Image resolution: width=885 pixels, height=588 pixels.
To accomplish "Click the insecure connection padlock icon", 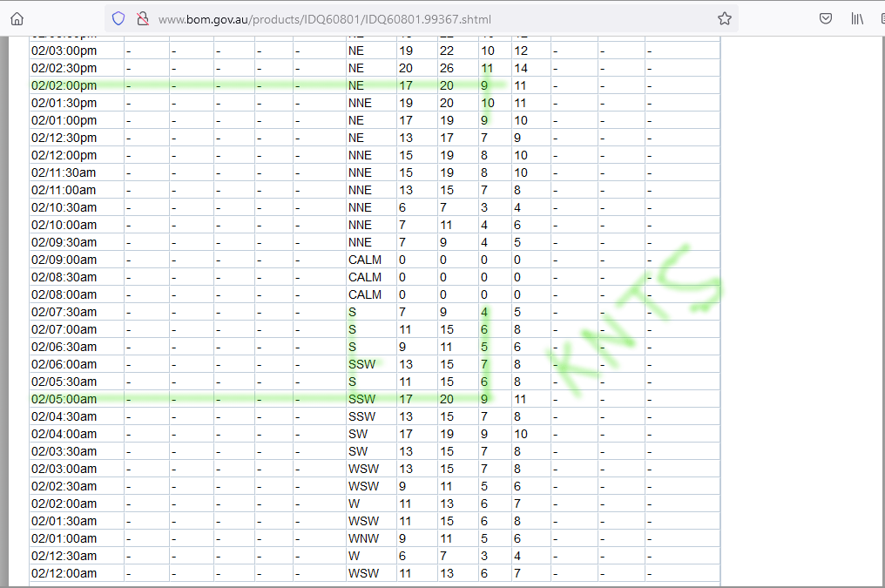I will 142,18.
